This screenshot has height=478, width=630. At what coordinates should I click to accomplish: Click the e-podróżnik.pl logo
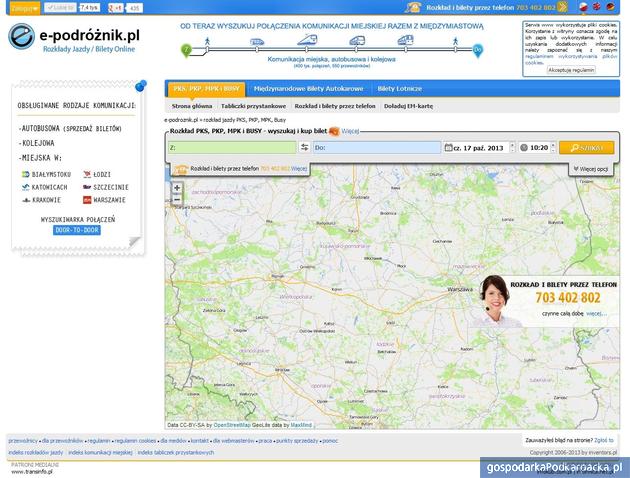[74, 38]
